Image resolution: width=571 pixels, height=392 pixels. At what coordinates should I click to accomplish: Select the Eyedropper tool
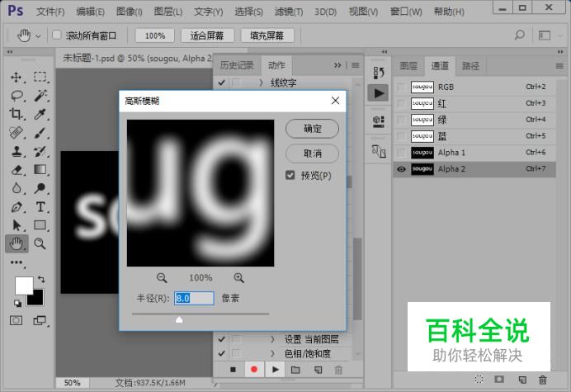[40, 114]
